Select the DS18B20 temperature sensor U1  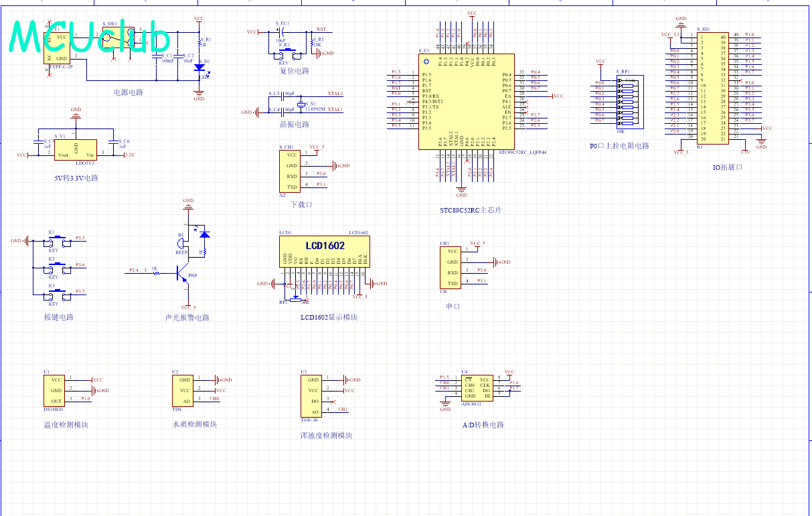coord(54,390)
